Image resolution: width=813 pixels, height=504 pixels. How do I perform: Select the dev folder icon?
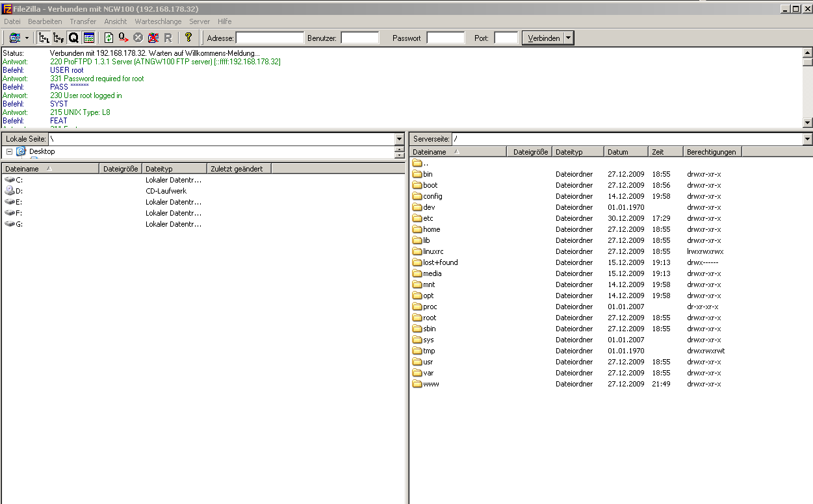click(417, 207)
